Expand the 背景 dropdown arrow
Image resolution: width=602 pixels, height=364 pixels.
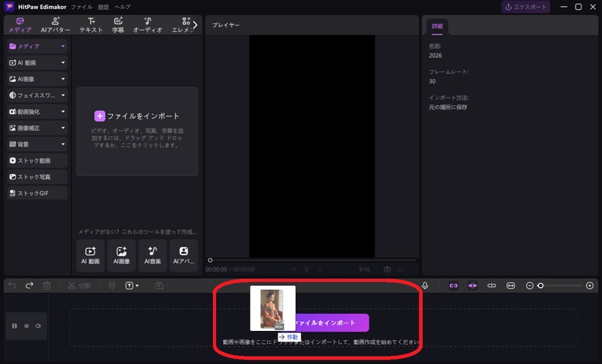(x=63, y=144)
